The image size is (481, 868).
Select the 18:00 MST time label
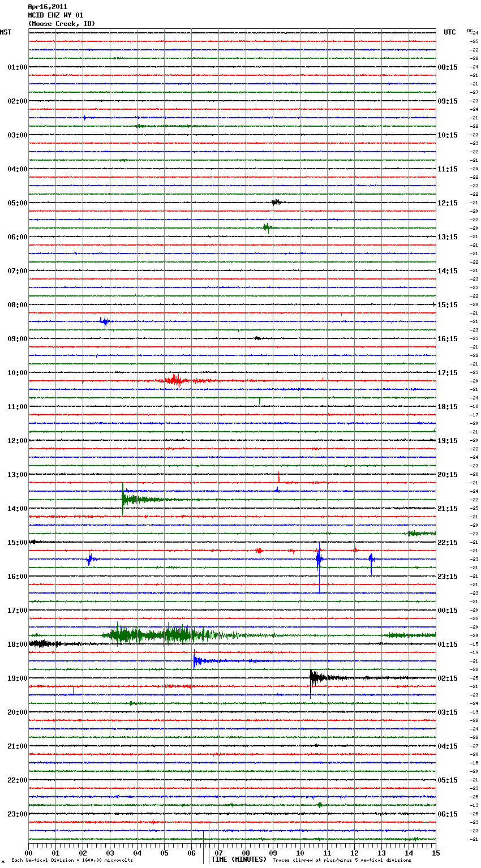point(18,644)
